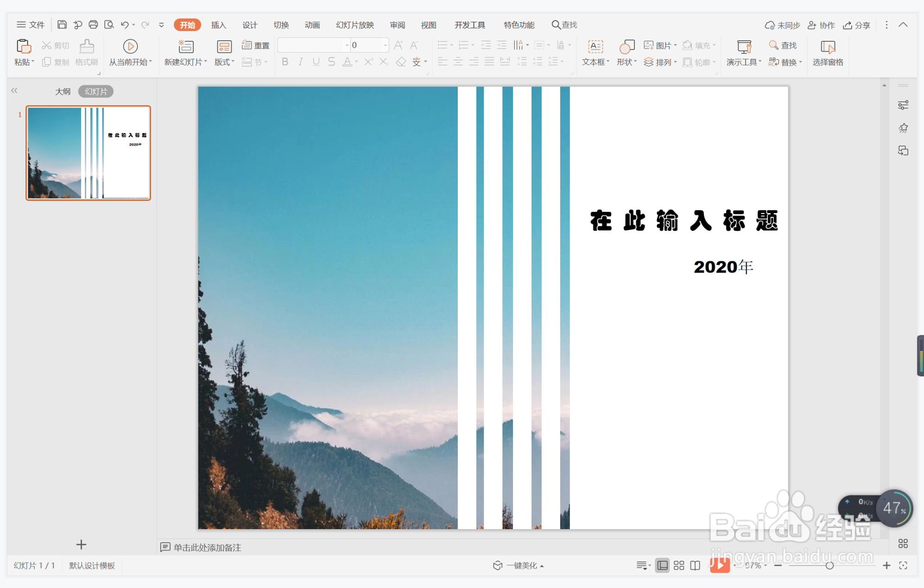This screenshot has width=924, height=588.
Task: Click the save icon in quick toolbar
Action: click(62, 25)
